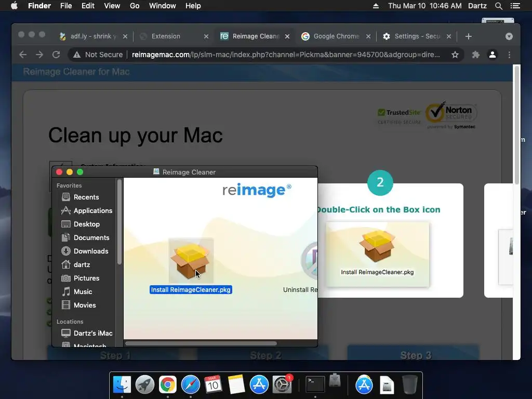Image resolution: width=532 pixels, height=399 pixels.
Task: Open Safari from the Dock
Action: click(191, 385)
